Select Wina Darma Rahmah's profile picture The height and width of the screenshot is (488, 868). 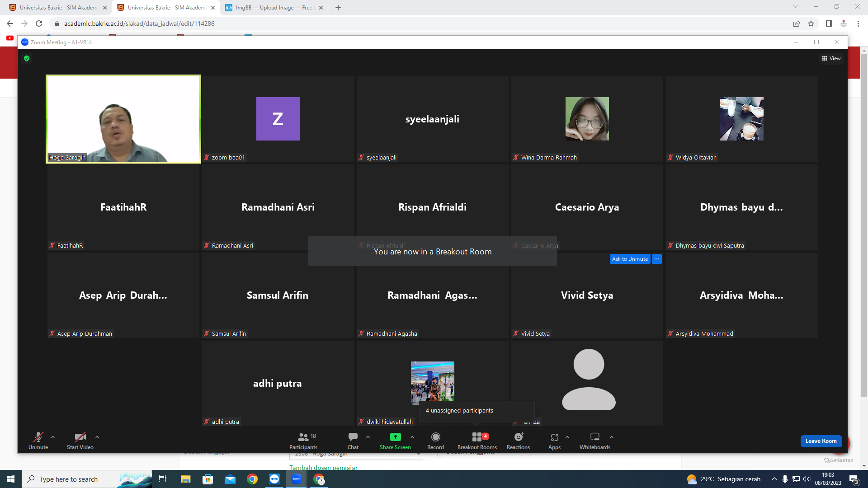587,119
